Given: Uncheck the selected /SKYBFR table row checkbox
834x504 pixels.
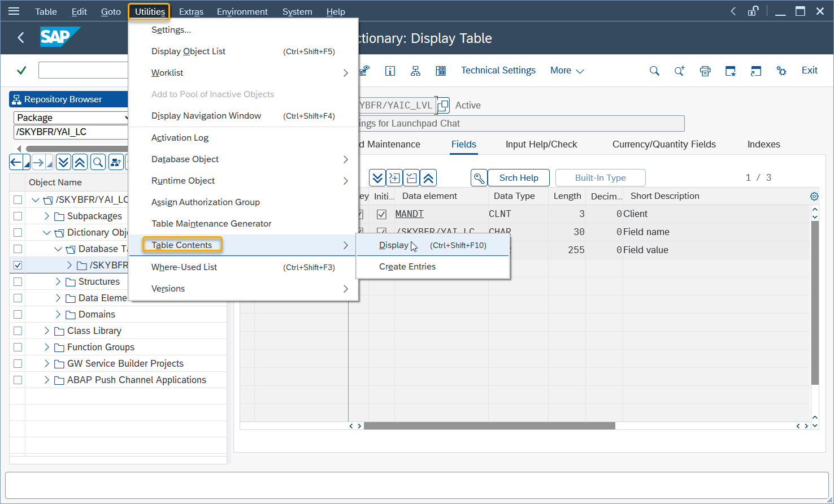Looking at the screenshot, I should pyautogui.click(x=18, y=265).
